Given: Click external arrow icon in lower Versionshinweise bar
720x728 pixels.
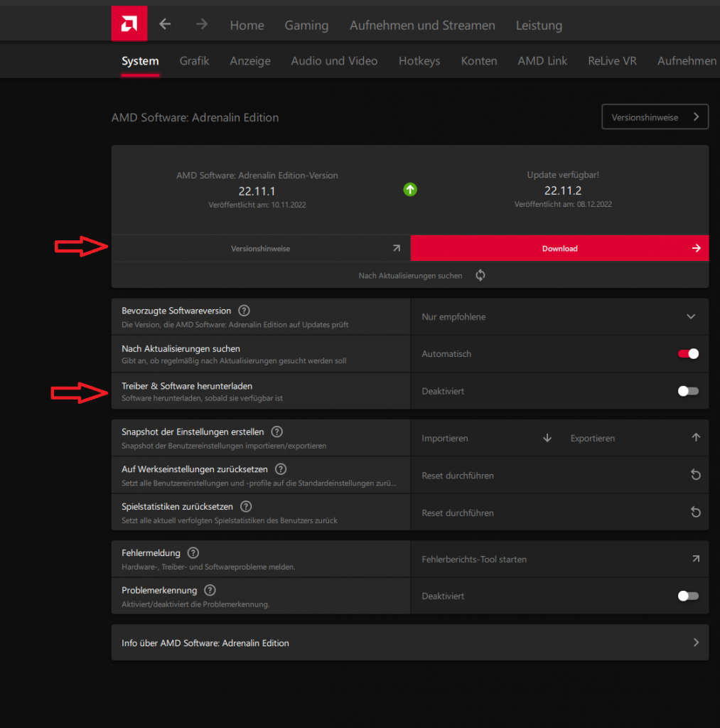Looking at the screenshot, I should pos(397,248).
